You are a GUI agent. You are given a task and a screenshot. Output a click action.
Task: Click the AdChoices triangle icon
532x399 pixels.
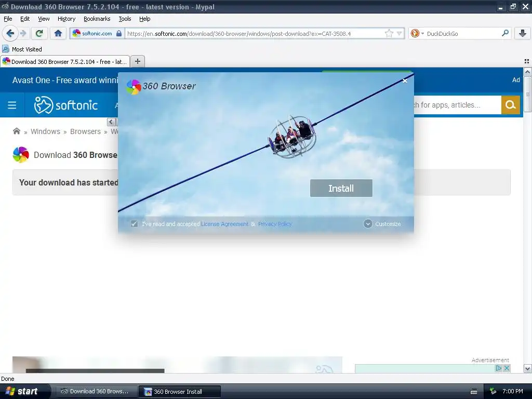[x=498, y=368]
